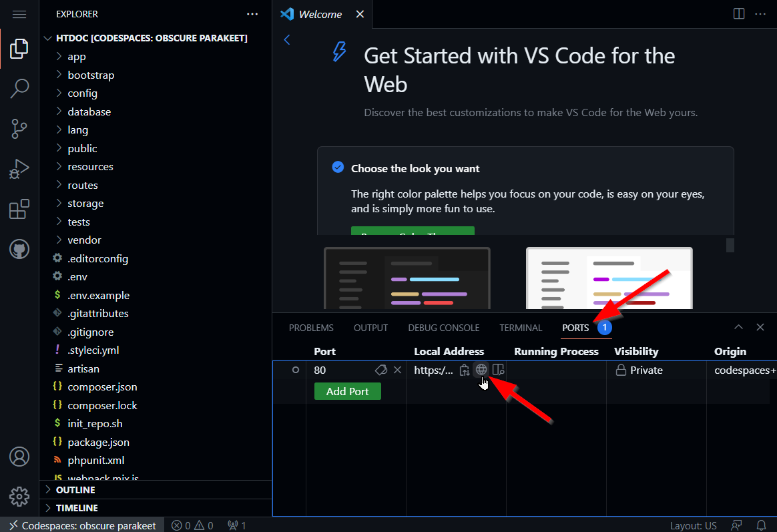
Task: Open the GitHub view in activity bar
Action: click(19, 249)
